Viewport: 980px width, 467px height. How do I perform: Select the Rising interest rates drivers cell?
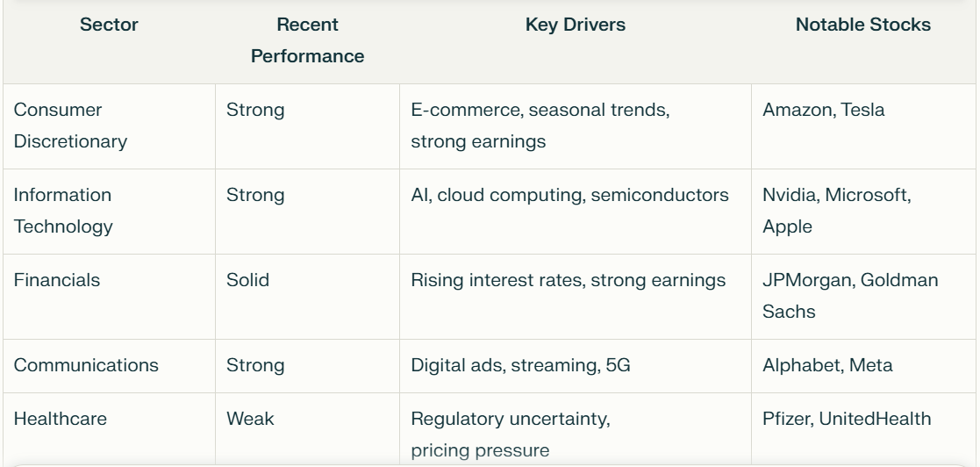575,297
